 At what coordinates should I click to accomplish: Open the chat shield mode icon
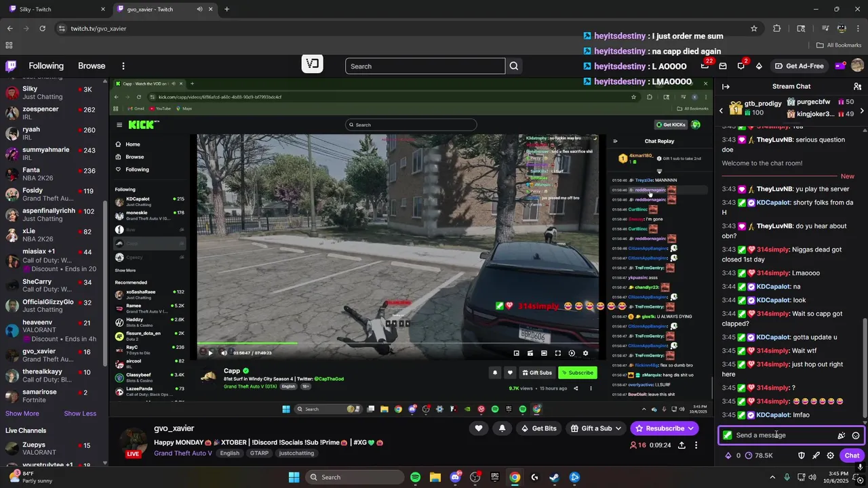click(x=801, y=455)
